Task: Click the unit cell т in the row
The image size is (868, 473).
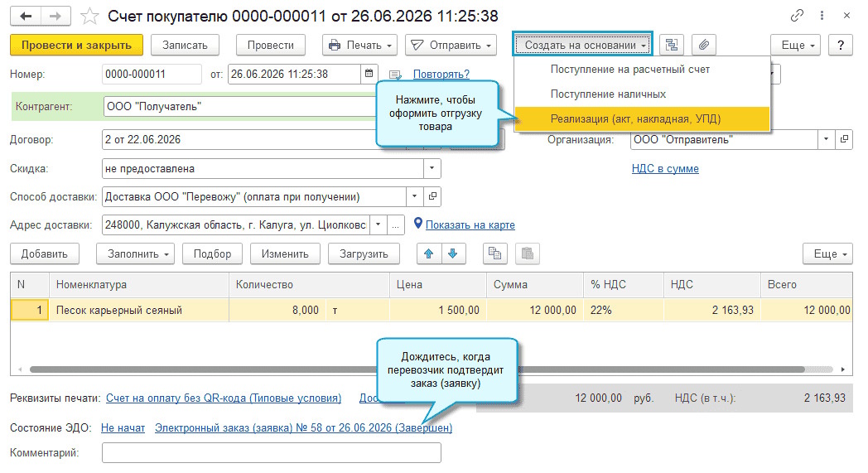Action: 358,310
